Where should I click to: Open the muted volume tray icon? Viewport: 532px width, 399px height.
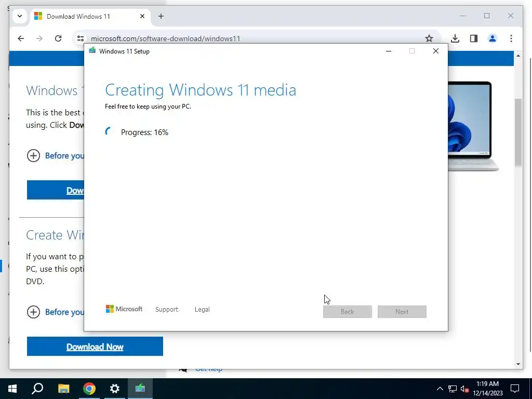click(x=464, y=389)
